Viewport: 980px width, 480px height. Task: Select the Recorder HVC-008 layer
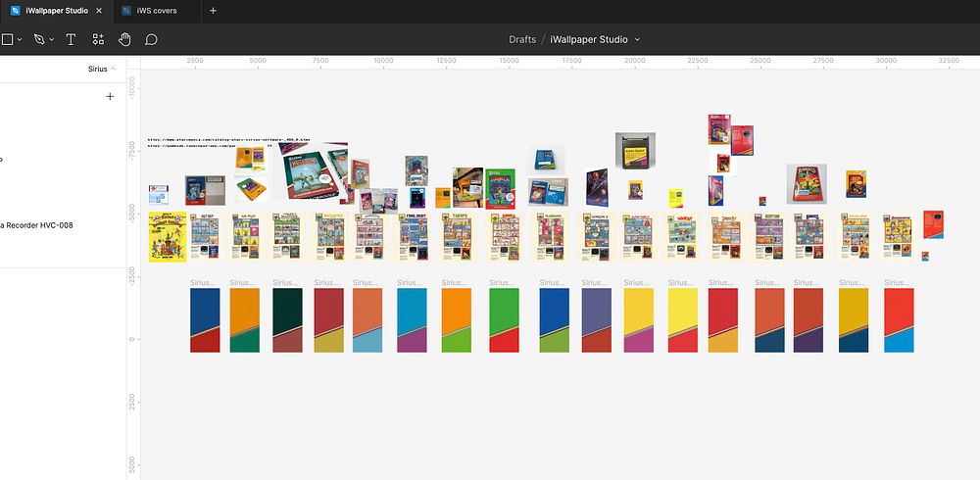tap(37, 225)
